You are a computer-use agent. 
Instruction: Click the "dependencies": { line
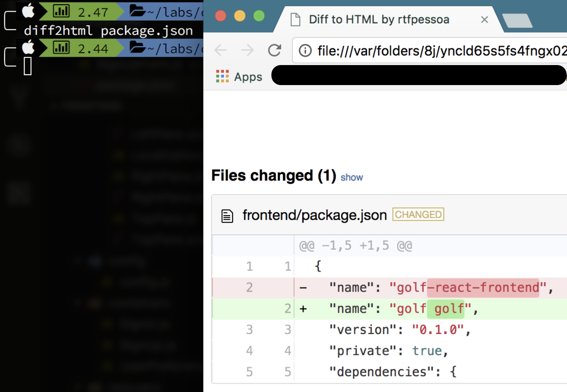click(x=389, y=372)
